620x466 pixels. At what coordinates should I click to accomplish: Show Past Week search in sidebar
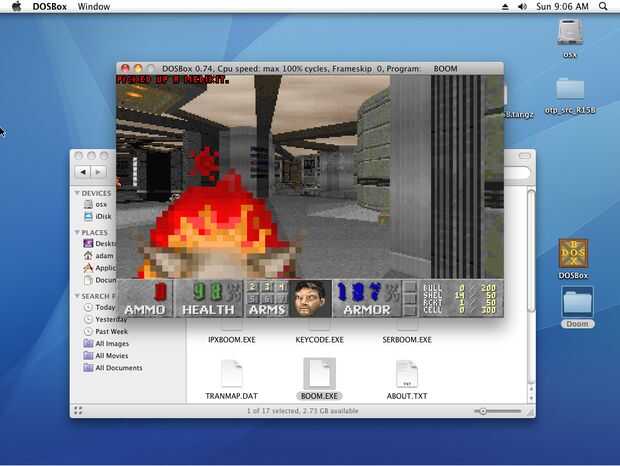106,331
